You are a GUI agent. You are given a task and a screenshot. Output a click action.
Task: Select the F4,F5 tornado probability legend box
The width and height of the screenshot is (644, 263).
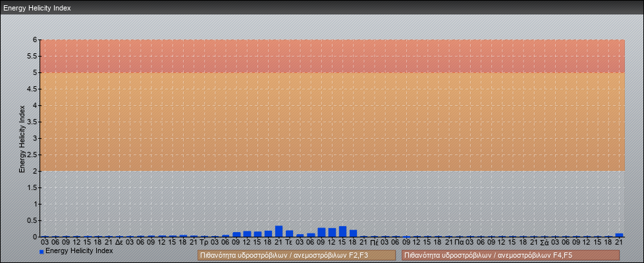[510, 255]
